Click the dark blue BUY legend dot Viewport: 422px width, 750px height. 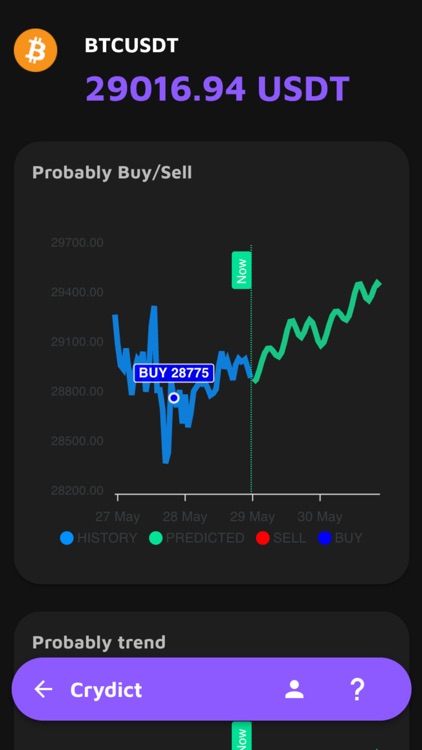click(324, 538)
